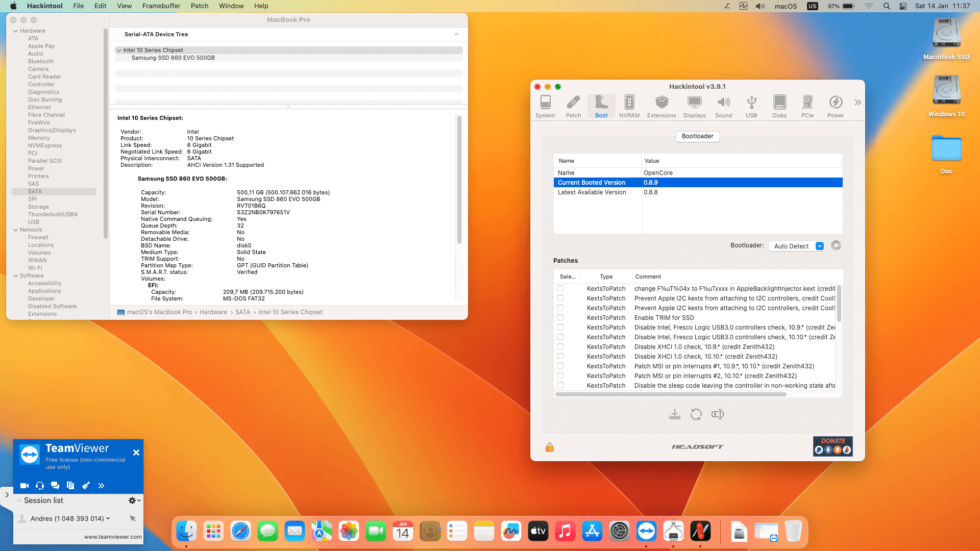Click the lock icon in Hackintool

click(549, 447)
